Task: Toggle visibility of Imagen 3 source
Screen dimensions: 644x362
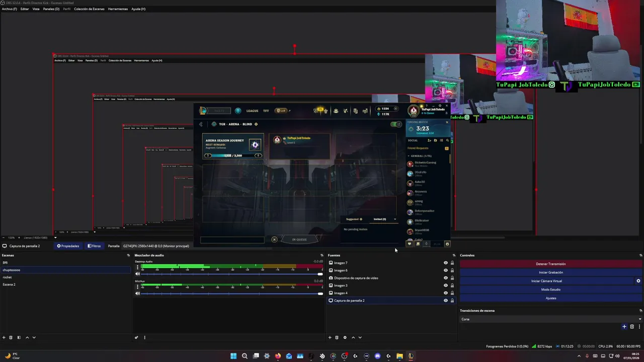Action: tap(445, 286)
